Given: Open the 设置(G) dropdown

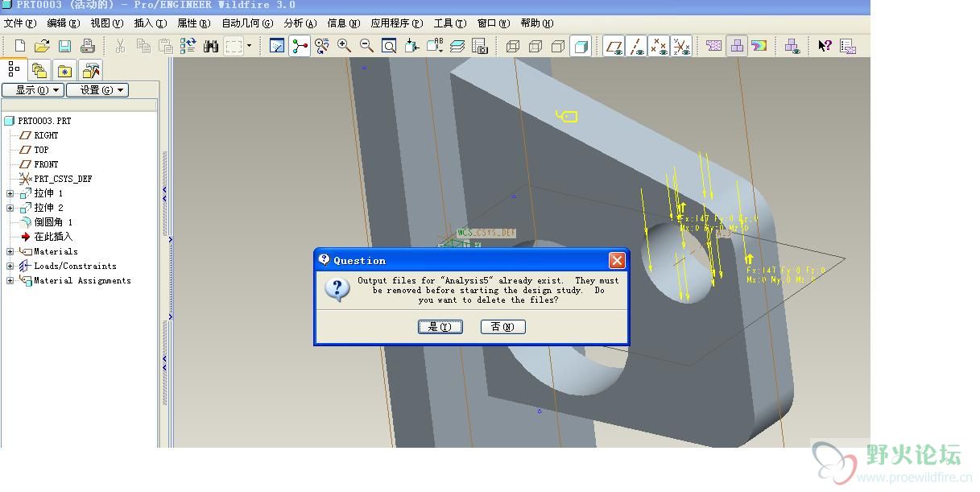Looking at the screenshot, I should pyautogui.click(x=97, y=90).
